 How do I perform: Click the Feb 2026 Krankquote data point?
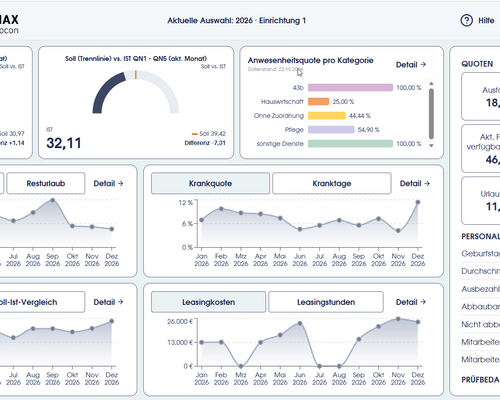tap(221, 209)
